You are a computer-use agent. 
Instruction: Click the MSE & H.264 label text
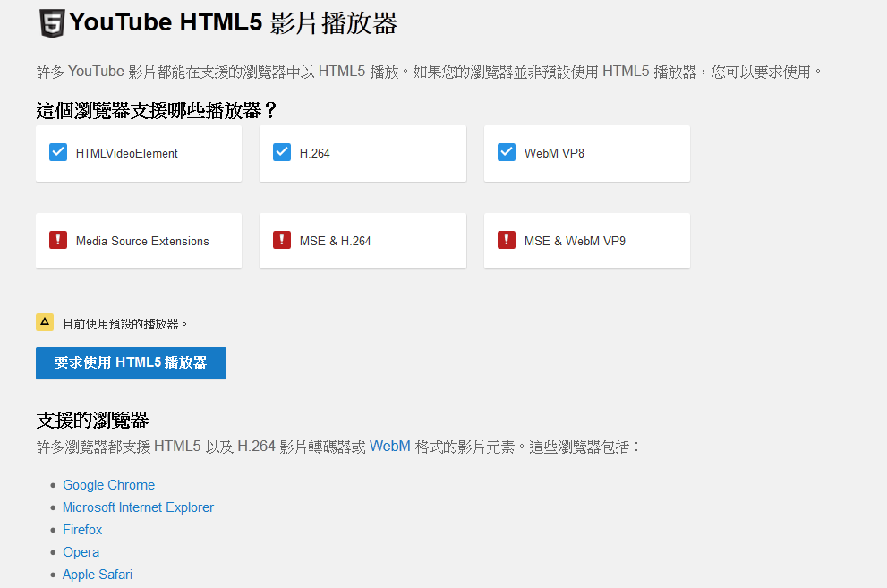pyautogui.click(x=336, y=241)
